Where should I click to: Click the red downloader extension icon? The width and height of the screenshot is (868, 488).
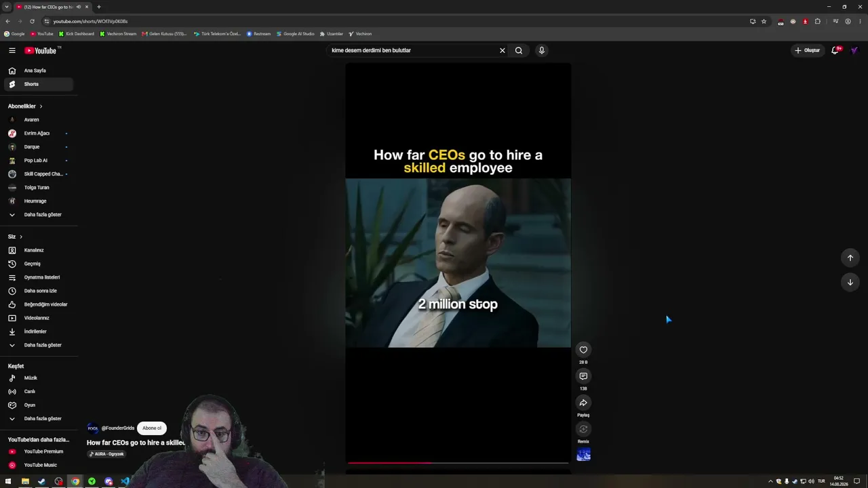coord(805,21)
